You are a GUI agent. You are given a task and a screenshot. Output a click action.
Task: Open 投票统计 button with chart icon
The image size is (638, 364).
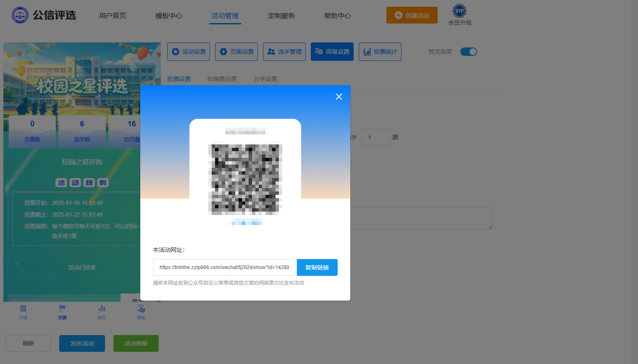380,52
